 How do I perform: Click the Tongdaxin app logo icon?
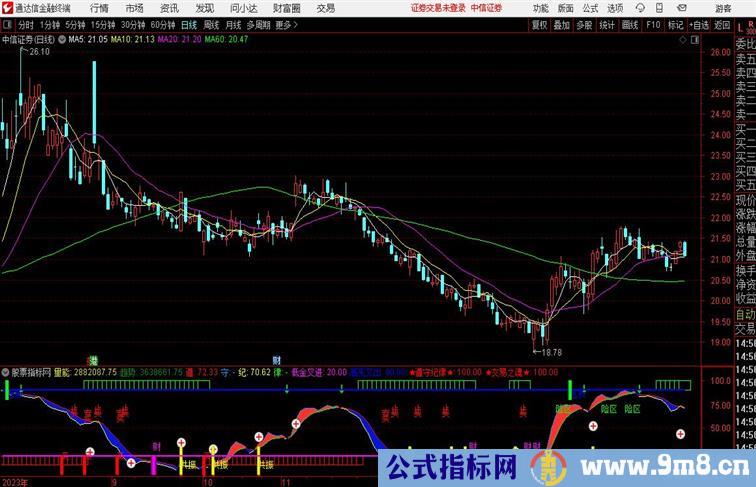pos(7,7)
